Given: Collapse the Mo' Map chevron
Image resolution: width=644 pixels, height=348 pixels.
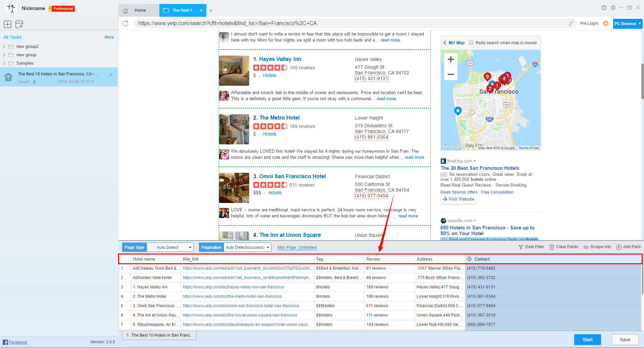Looking at the screenshot, I should 445,43.
